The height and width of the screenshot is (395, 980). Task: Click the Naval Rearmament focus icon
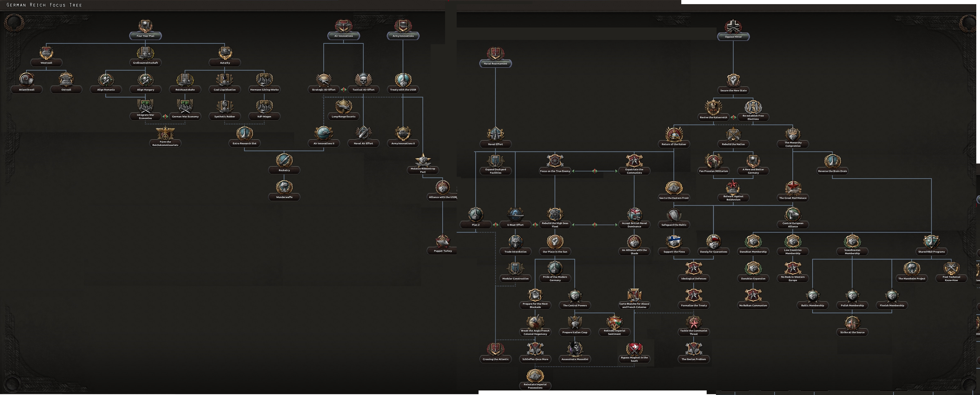tap(495, 53)
